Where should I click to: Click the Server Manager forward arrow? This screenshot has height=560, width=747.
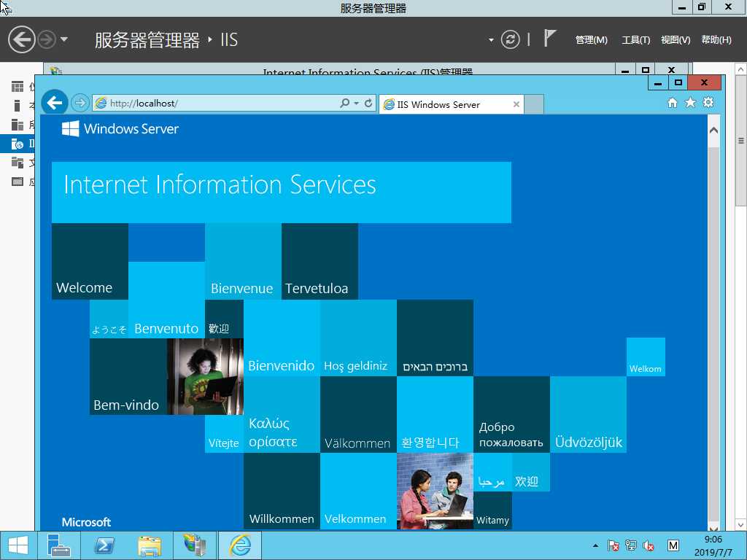(x=47, y=39)
